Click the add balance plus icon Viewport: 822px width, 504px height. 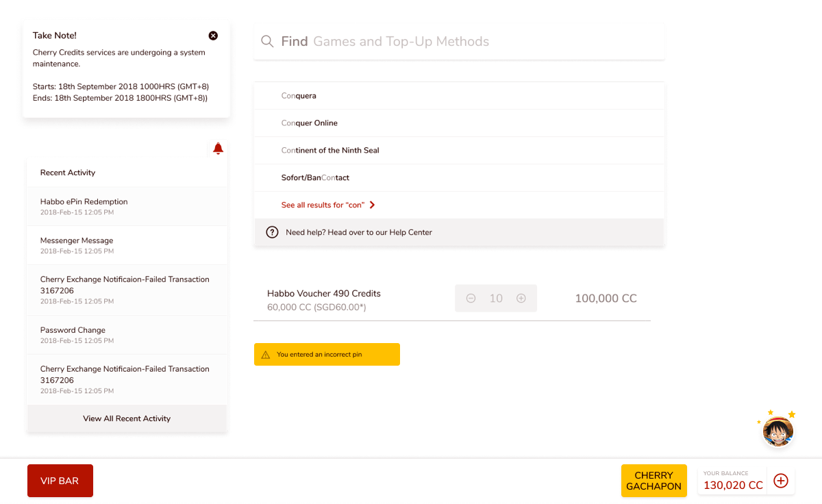(x=780, y=481)
